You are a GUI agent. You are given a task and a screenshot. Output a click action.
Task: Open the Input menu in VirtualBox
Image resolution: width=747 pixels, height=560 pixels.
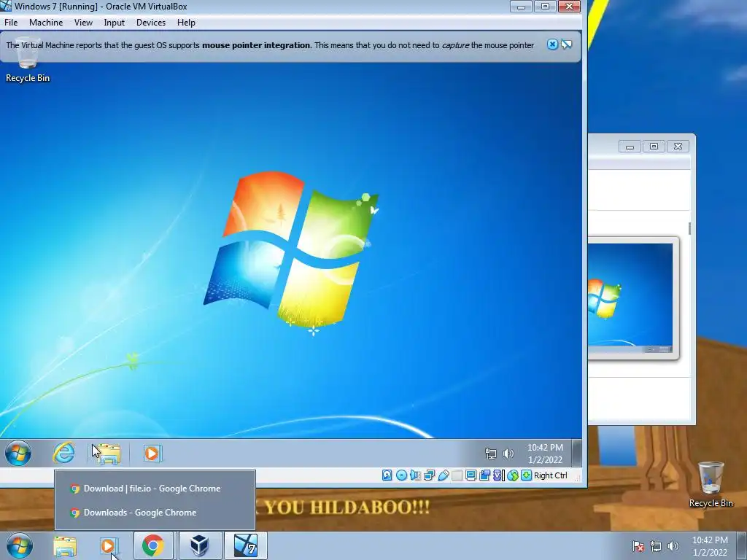click(x=114, y=23)
